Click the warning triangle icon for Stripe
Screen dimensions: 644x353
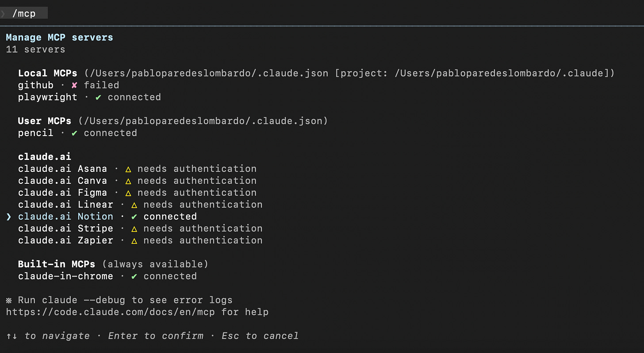[134, 228]
